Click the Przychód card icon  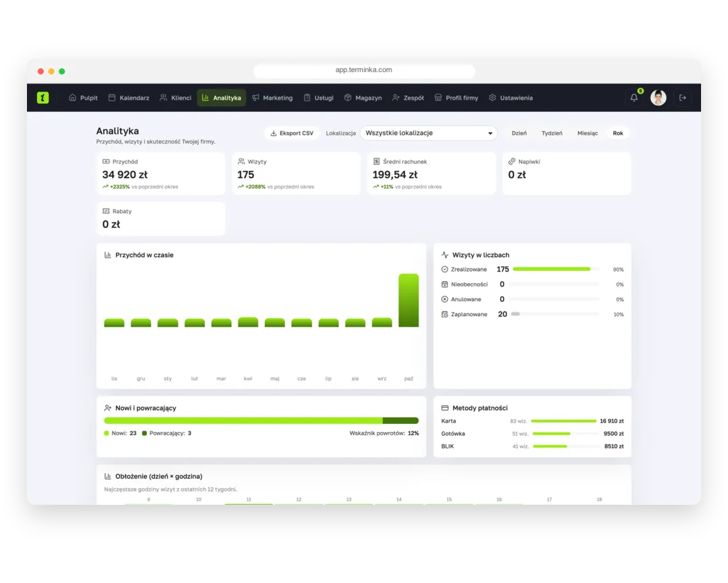click(x=106, y=162)
